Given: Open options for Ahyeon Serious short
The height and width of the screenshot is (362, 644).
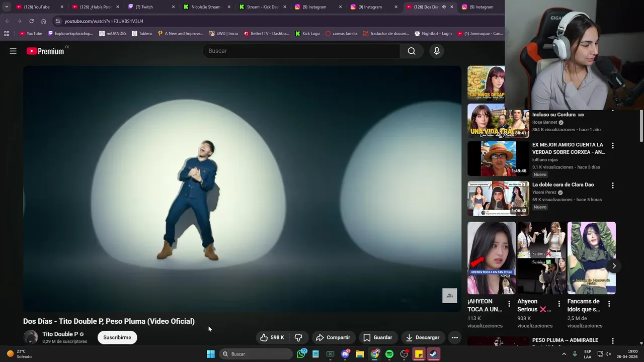Looking at the screenshot, I should (x=559, y=304).
